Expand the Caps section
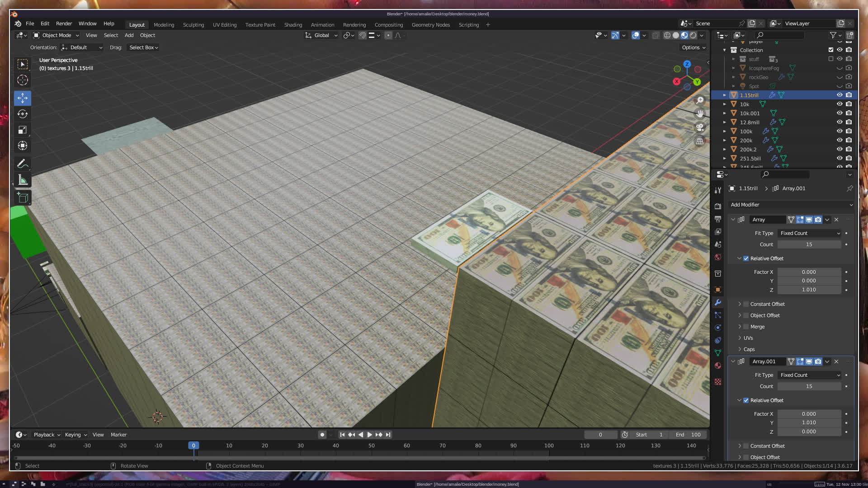The image size is (868, 488). point(749,349)
